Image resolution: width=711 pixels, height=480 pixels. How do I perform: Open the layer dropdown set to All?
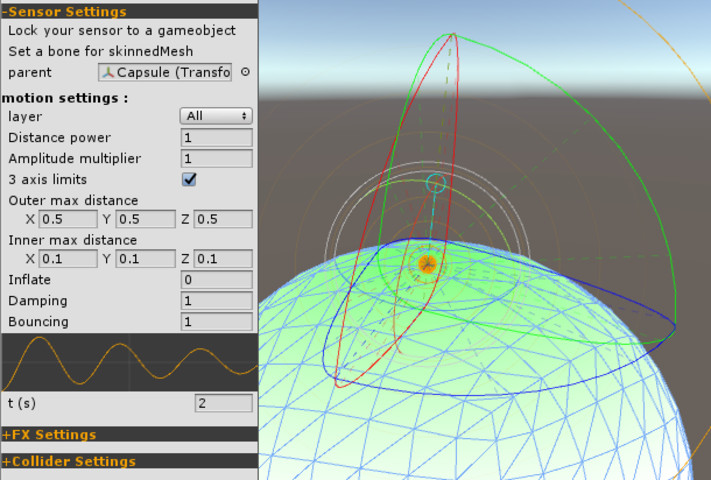tap(216, 116)
